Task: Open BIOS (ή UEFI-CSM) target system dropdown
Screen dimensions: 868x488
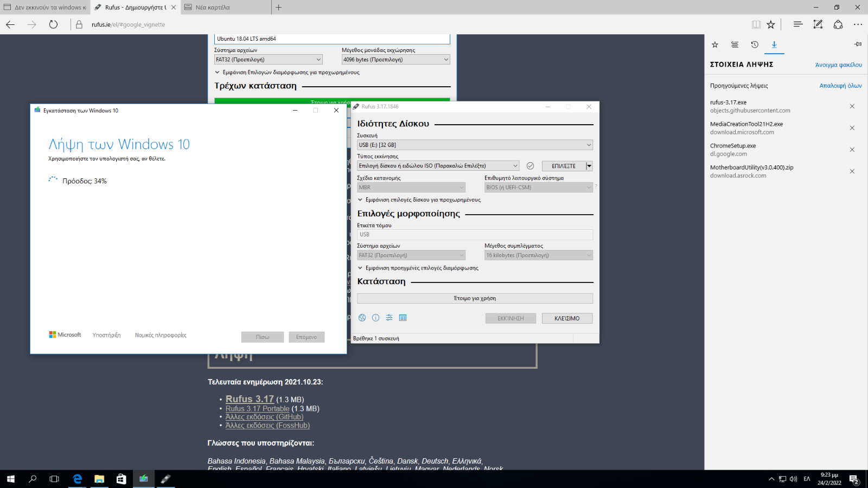Action: pos(539,187)
